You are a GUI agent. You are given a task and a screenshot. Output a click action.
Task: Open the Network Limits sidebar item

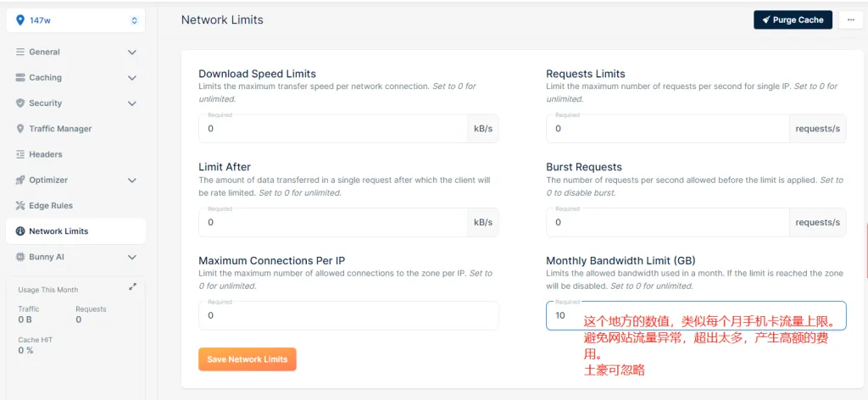coord(58,231)
